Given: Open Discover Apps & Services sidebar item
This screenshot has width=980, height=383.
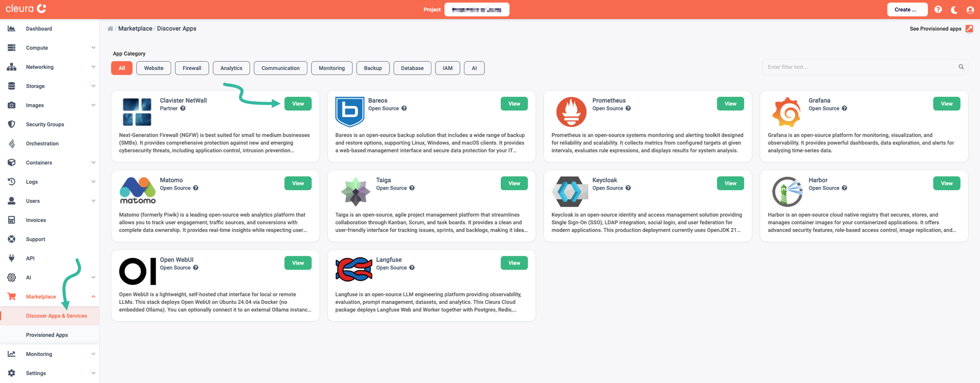Looking at the screenshot, I should click(x=50, y=316).
